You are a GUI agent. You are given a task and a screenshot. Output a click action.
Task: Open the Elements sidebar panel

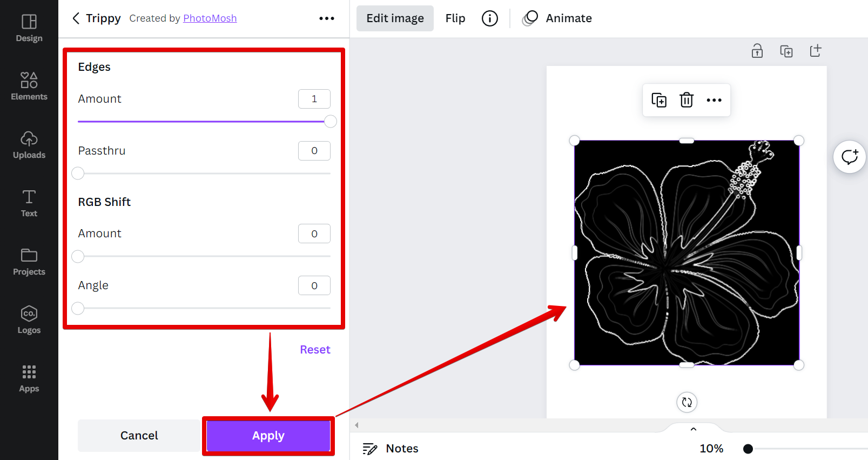pyautogui.click(x=29, y=86)
